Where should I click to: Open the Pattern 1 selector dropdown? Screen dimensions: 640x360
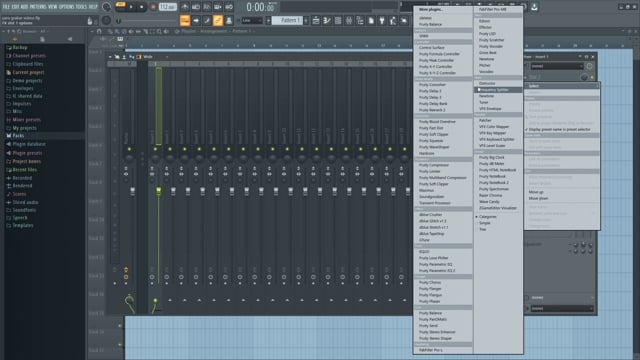coord(288,20)
